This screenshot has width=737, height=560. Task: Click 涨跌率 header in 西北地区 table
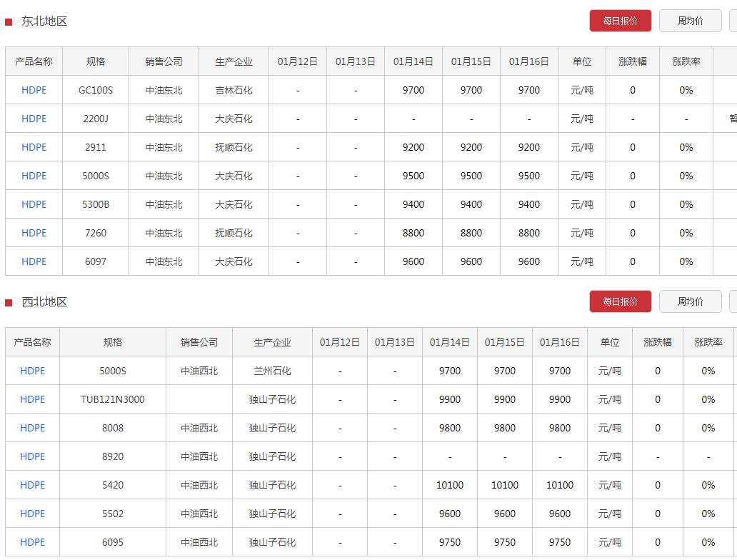tap(708, 342)
